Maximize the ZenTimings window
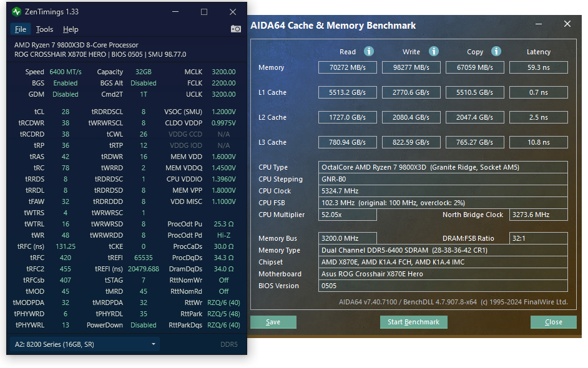Screen dimensions: 588x368 [x=204, y=12]
